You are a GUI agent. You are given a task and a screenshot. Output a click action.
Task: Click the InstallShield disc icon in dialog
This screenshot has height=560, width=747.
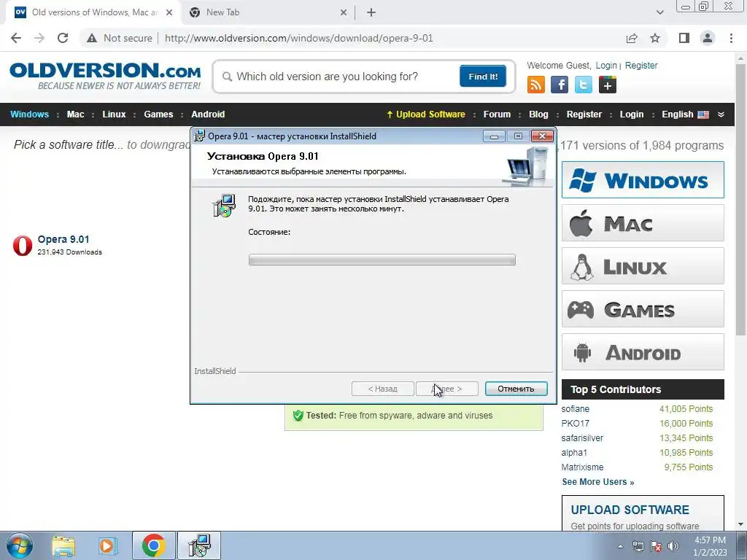click(x=224, y=206)
